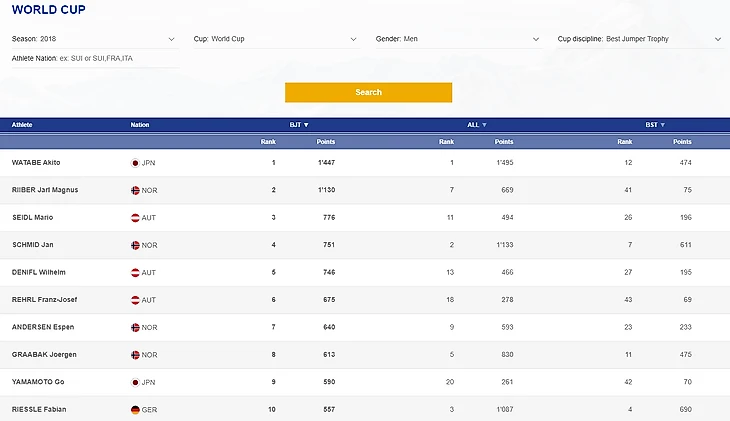This screenshot has height=421, width=730.
Task: Click Germany flag icon beside RIESSLE Fabian
Action: click(135, 409)
